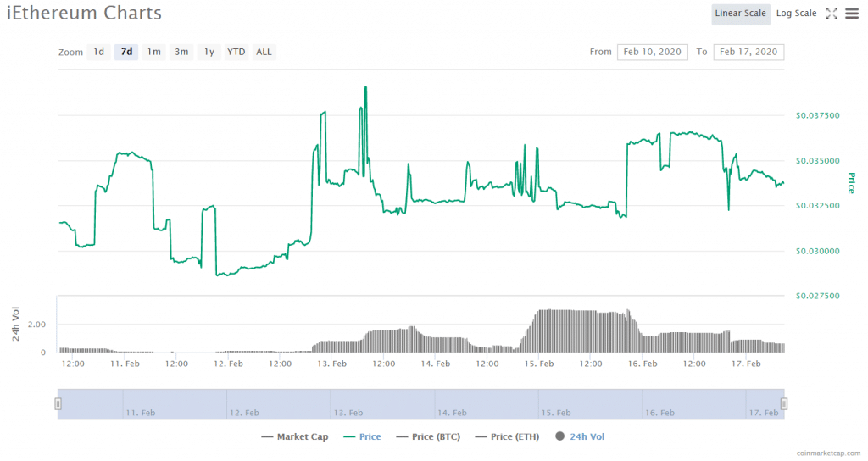The width and height of the screenshot is (868, 461).
Task: Switch to Log Scale
Action: [796, 13]
